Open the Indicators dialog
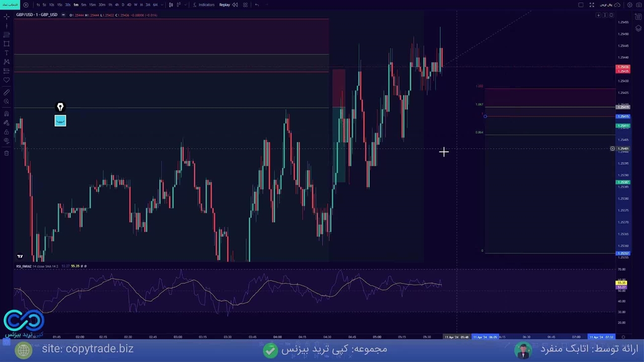The image size is (644, 362). coord(204,5)
